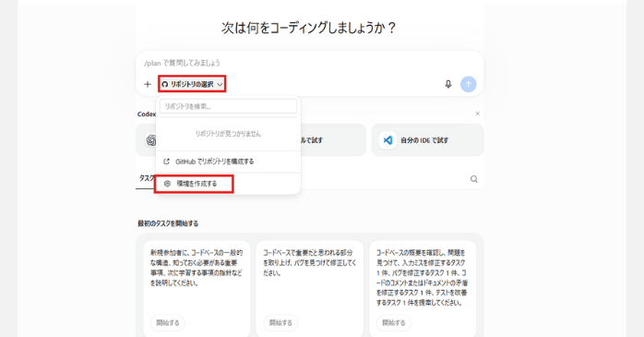The height and width of the screenshot is (337, 644).
Task: Click the GitHub logo in repository selector
Action: [x=165, y=84]
